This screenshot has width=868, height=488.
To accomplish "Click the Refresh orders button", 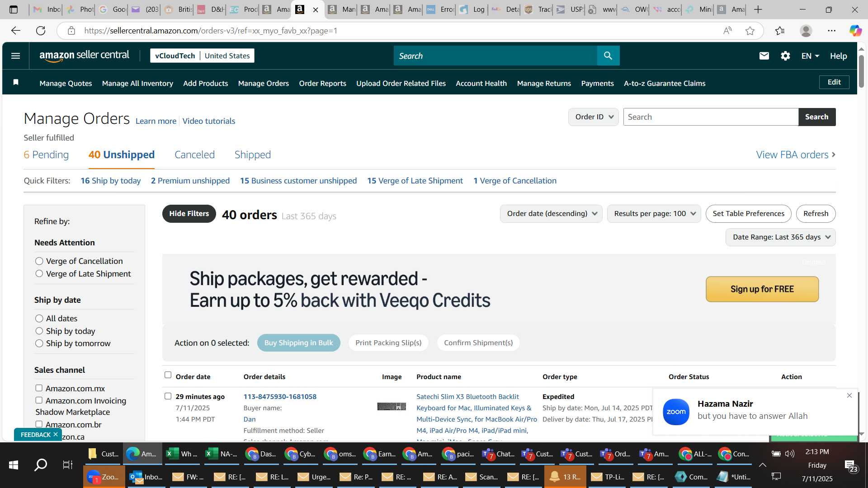I will tap(816, 214).
